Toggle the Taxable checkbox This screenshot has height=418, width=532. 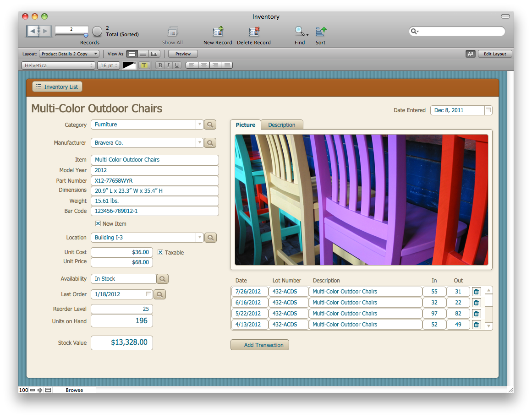pyautogui.click(x=160, y=253)
